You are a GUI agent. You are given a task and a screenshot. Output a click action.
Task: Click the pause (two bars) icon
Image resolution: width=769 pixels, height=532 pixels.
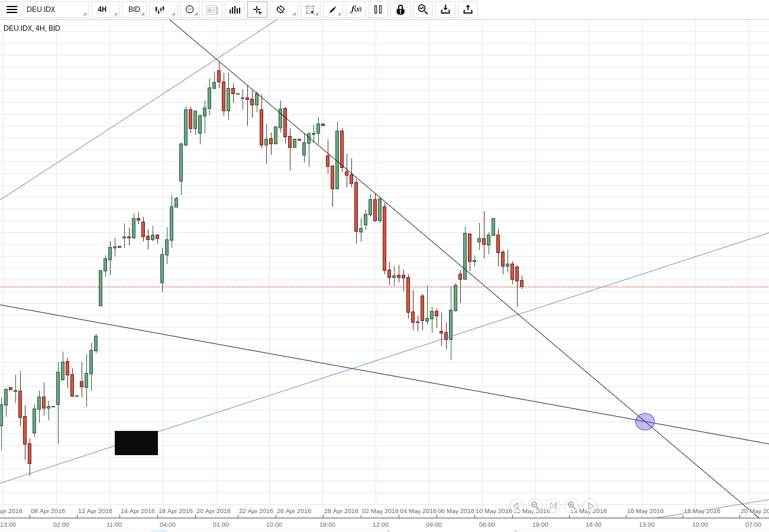pyautogui.click(x=378, y=9)
